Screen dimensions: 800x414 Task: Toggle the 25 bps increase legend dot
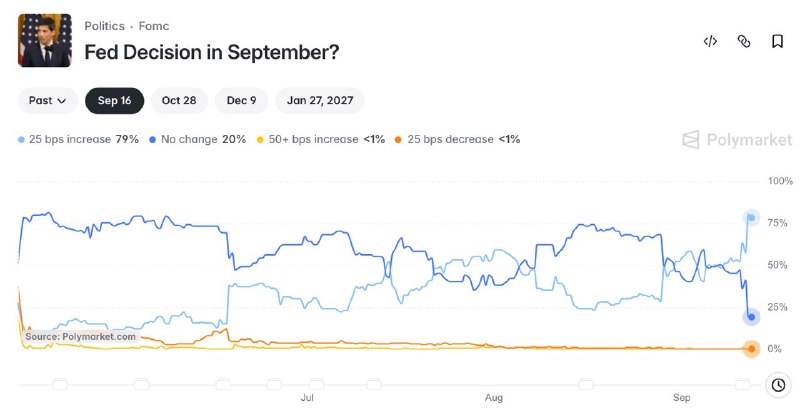click(x=21, y=140)
